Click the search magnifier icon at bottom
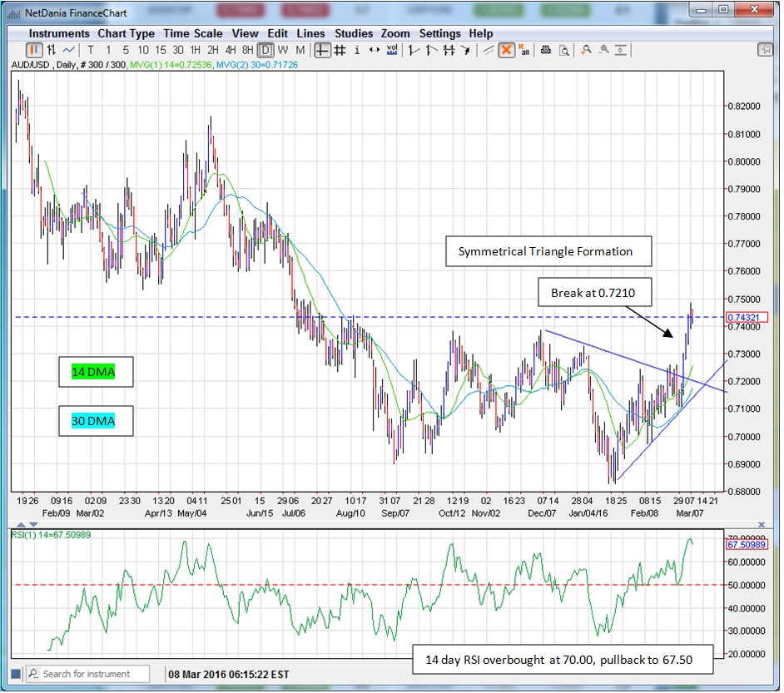The image size is (784, 693). pos(33,674)
